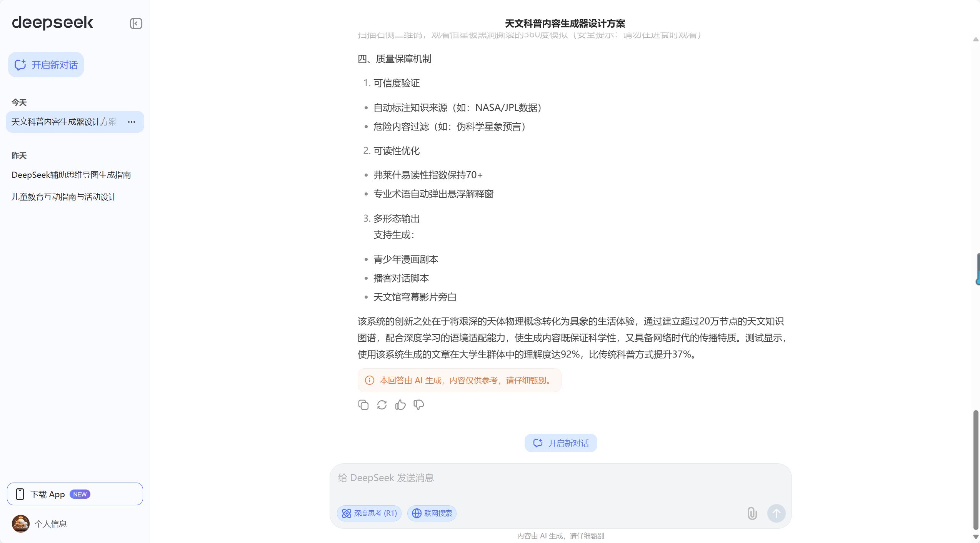
Task: Click the regenerate response icon
Action: click(382, 405)
